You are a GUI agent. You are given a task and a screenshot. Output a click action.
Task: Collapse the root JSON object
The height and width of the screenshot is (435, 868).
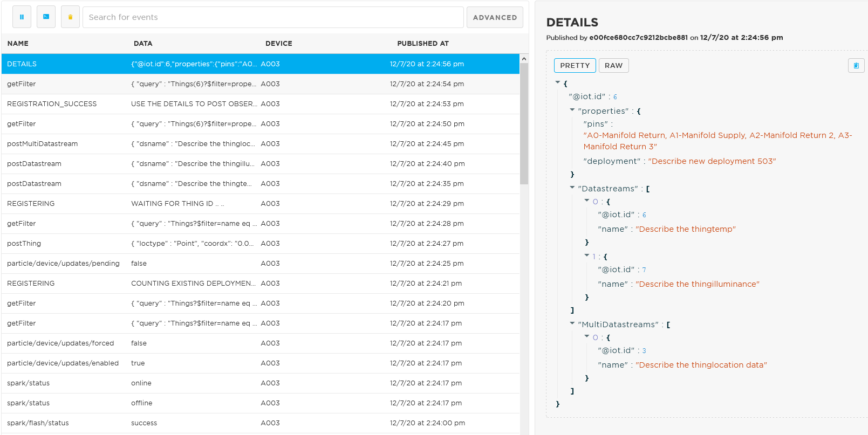tap(558, 82)
